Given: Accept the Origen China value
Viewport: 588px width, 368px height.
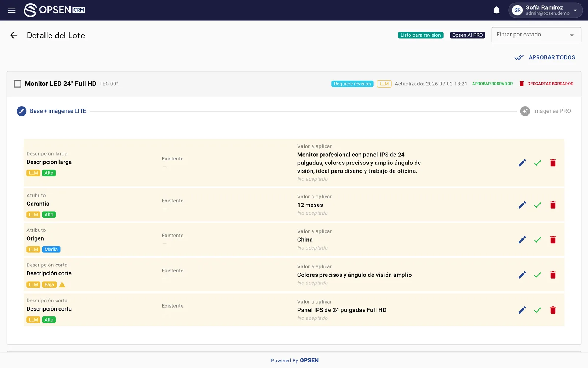Looking at the screenshot, I should point(538,240).
